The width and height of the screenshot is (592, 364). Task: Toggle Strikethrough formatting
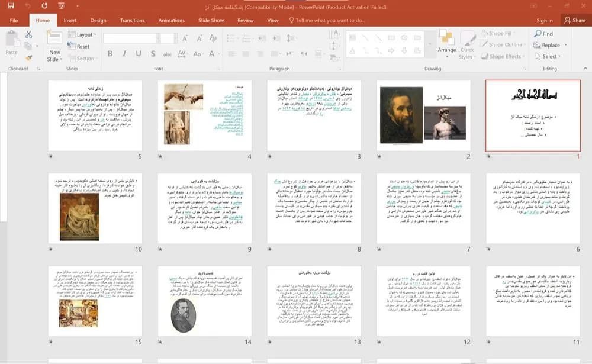point(168,54)
